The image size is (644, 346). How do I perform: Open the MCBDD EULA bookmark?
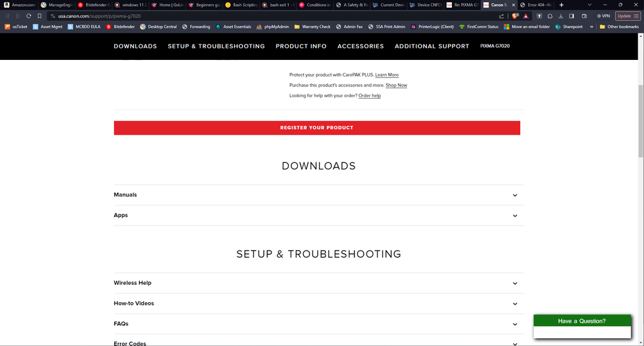pos(84,26)
